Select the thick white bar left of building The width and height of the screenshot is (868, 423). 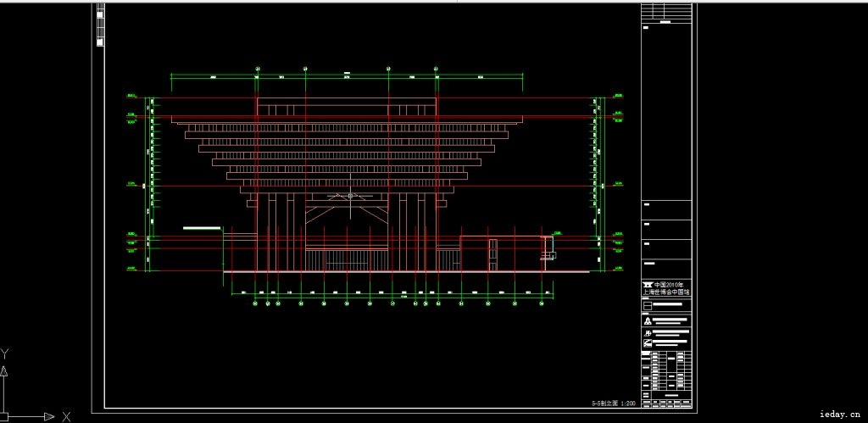pyautogui.click(x=202, y=228)
